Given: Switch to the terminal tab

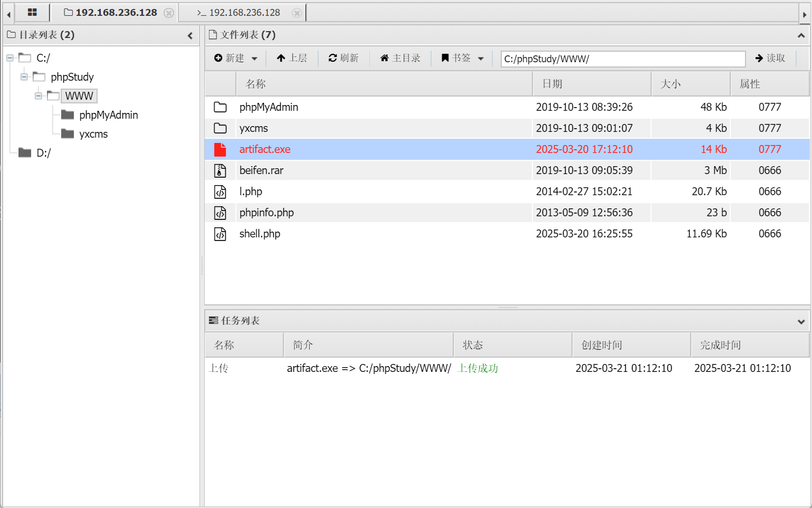Looking at the screenshot, I should 238,13.
